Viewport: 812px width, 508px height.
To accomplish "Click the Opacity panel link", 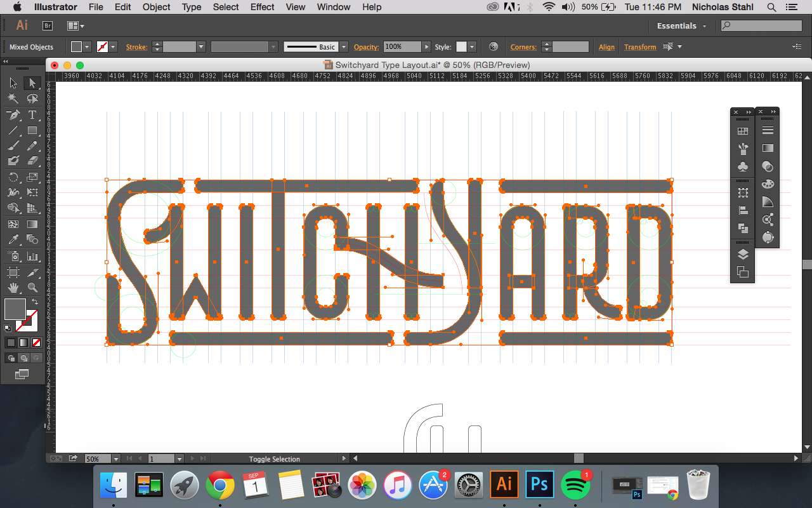I will pos(366,47).
